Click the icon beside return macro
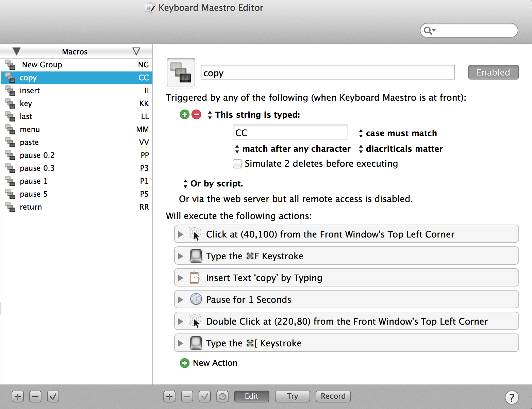This screenshot has width=532, height=409. 11,207
